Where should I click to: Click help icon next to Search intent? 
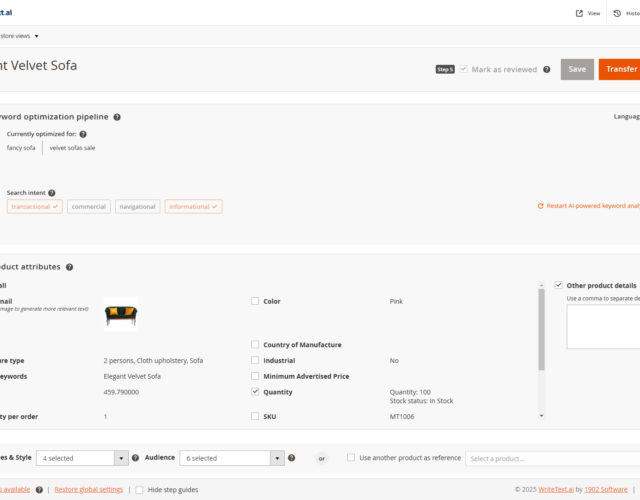[x=52, y=193]
